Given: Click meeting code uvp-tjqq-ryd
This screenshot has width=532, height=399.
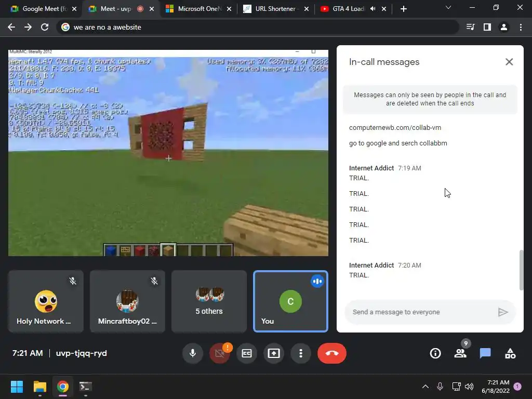Looking at the screenshot, I should [81, 353].
